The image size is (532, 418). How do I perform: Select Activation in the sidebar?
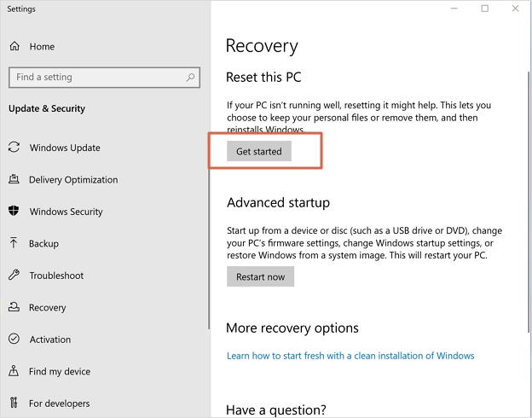(x=50, y=340)
